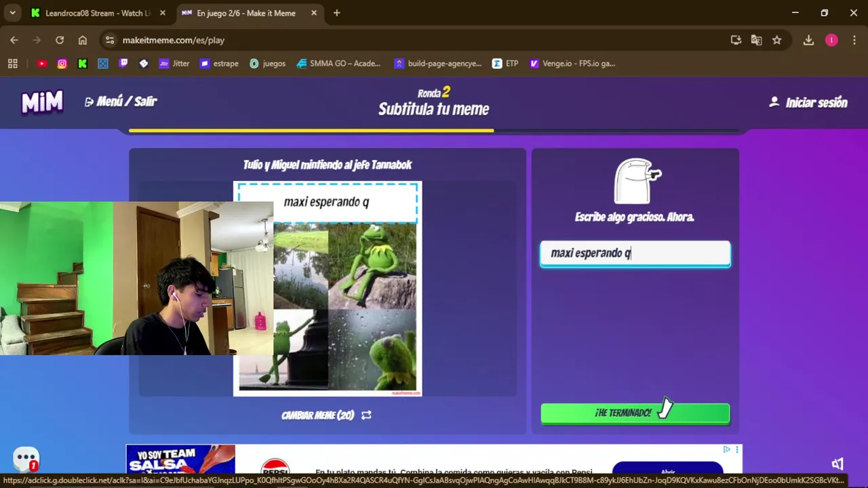The image size is (868, 488).
Task: Close the Leandroca08 Stream tab
Action: click(x=162, y=13)
